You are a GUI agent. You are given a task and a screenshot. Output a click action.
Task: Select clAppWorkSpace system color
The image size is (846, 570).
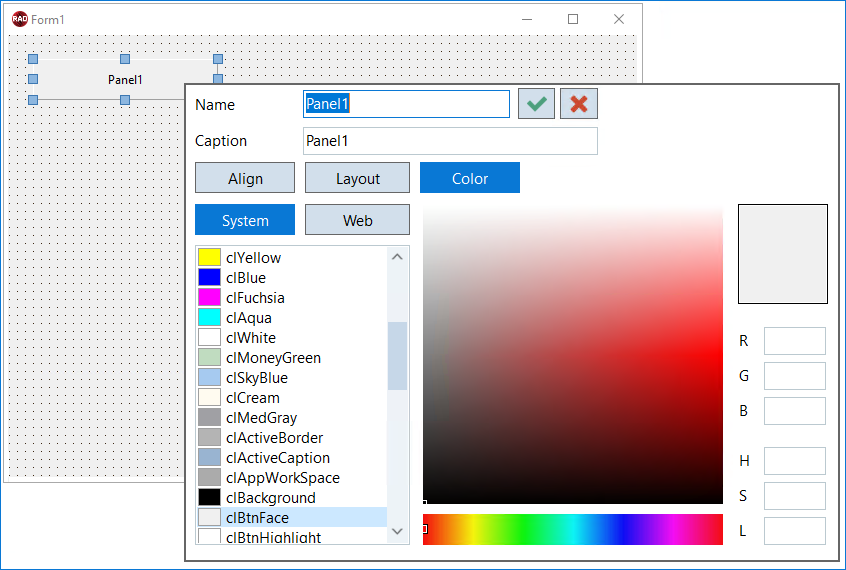292,477
